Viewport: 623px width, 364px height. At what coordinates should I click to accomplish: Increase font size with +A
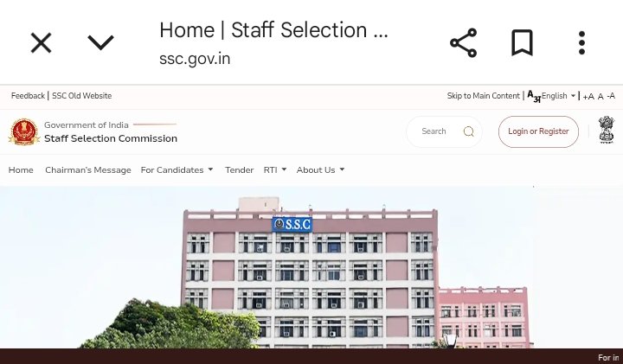tap(588, 97)
